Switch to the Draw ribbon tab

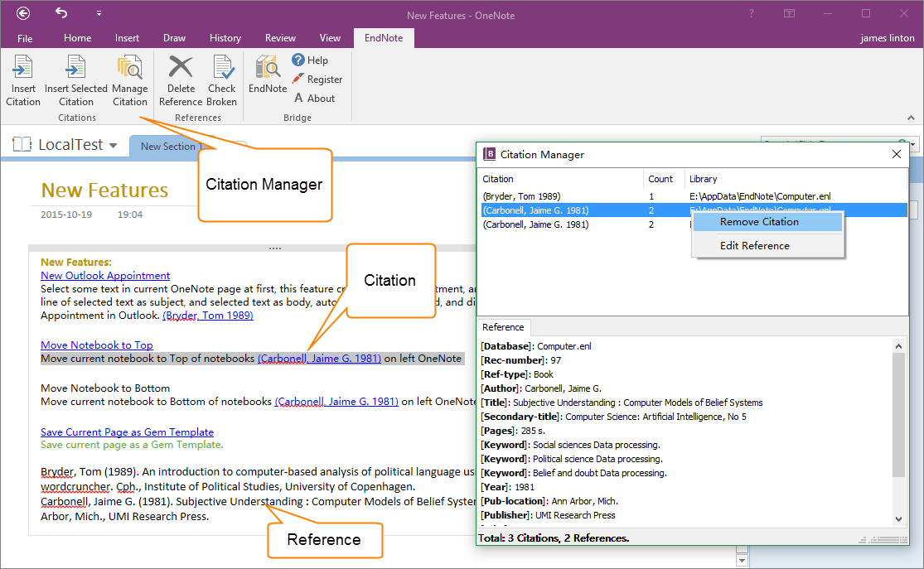click(174, 38)
